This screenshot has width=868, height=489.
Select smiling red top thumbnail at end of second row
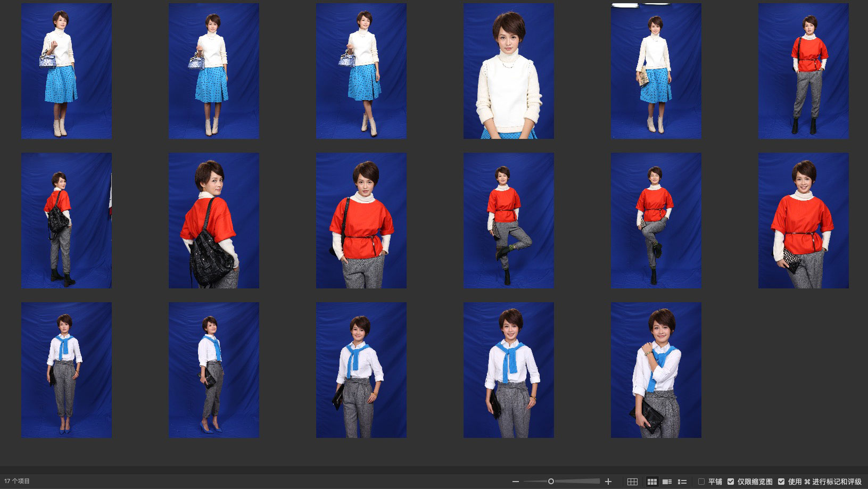[x=803, y=220]
